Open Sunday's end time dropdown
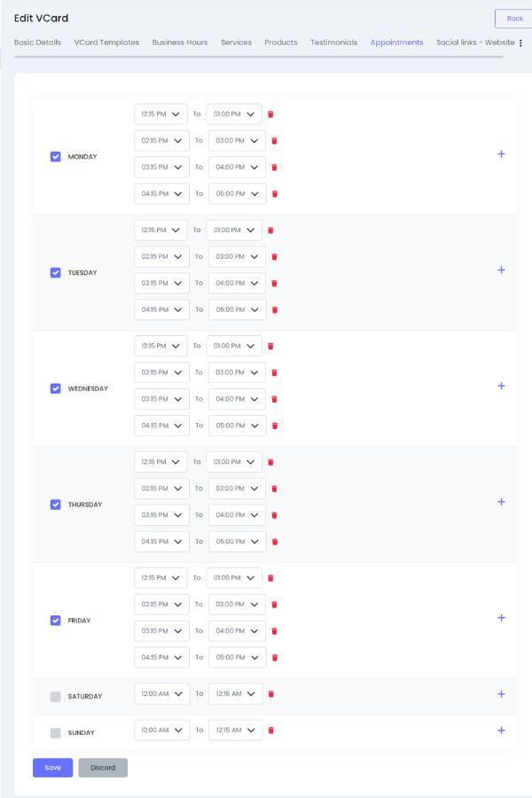 [237, 731]
